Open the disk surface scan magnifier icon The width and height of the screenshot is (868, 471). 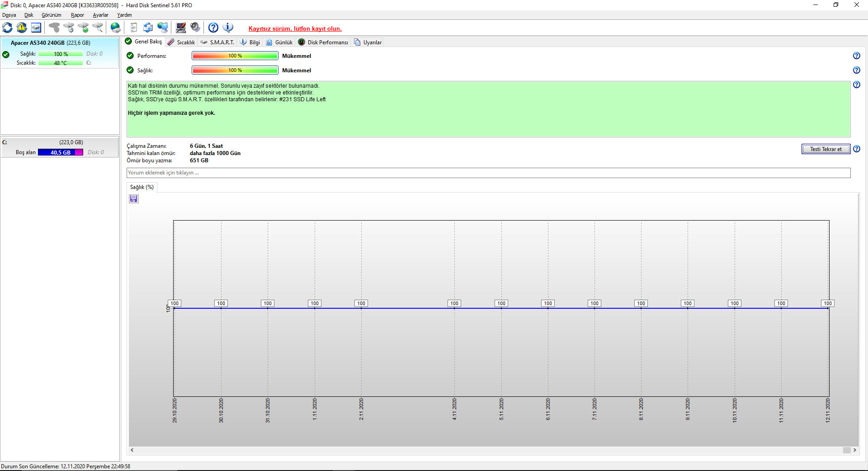(98, 28)
